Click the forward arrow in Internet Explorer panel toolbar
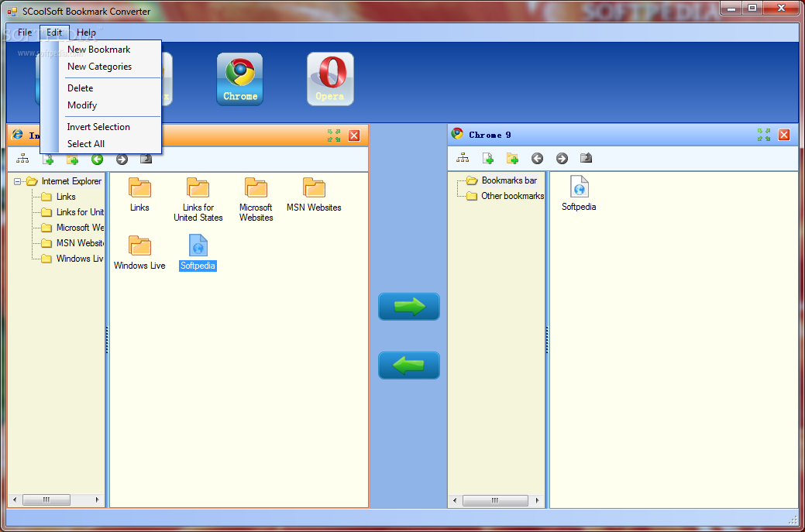The height and width of the screenshot is (532, 805). (x=122, y=160)
